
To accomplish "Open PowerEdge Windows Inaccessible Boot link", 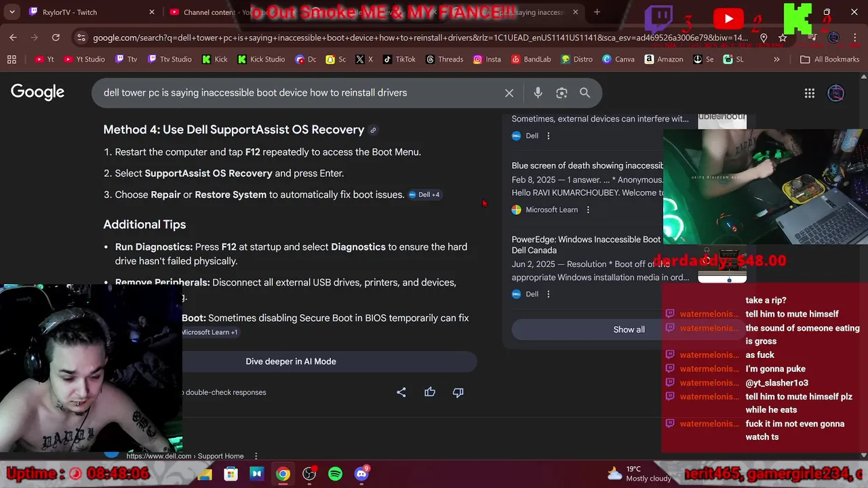I will pos(586,245).
